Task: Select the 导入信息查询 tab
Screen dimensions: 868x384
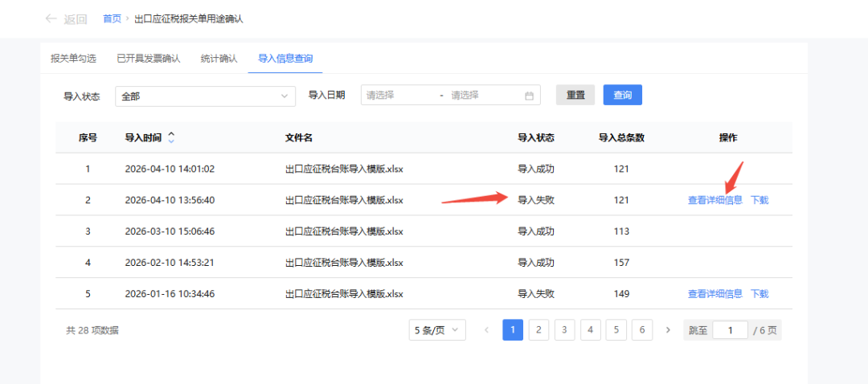Action: pos(285,58)
